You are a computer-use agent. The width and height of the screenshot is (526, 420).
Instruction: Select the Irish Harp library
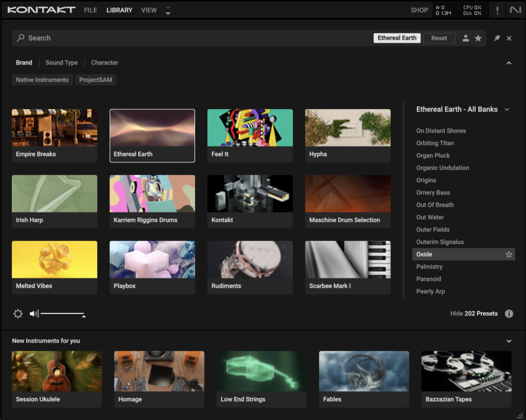55,201
